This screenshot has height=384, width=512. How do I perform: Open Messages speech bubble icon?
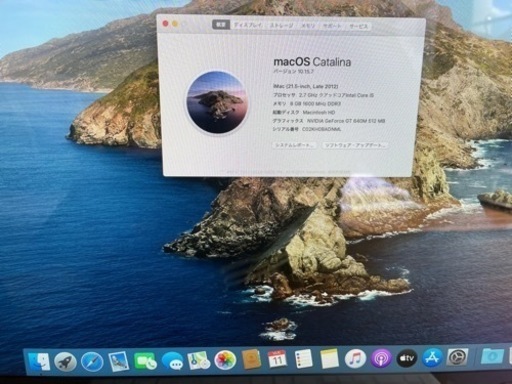pyautogui.click(x=172, y=361)
